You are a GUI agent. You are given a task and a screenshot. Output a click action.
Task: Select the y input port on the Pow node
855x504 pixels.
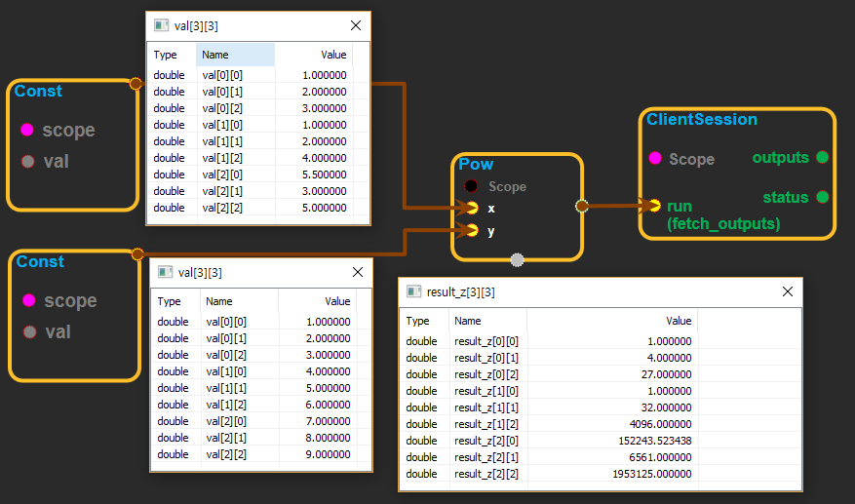tap(472, 231)
